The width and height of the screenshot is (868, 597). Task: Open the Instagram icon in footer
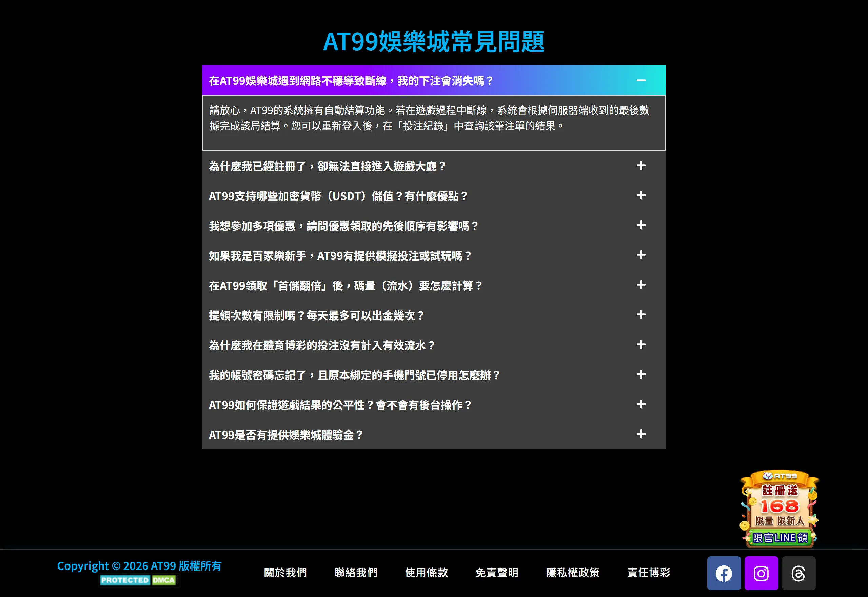(761, 573)
